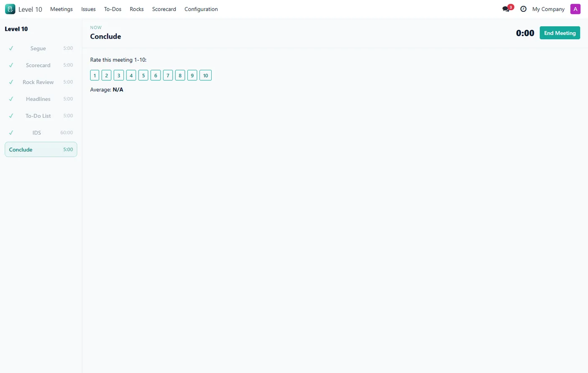Open the Meetings menu

61,9
